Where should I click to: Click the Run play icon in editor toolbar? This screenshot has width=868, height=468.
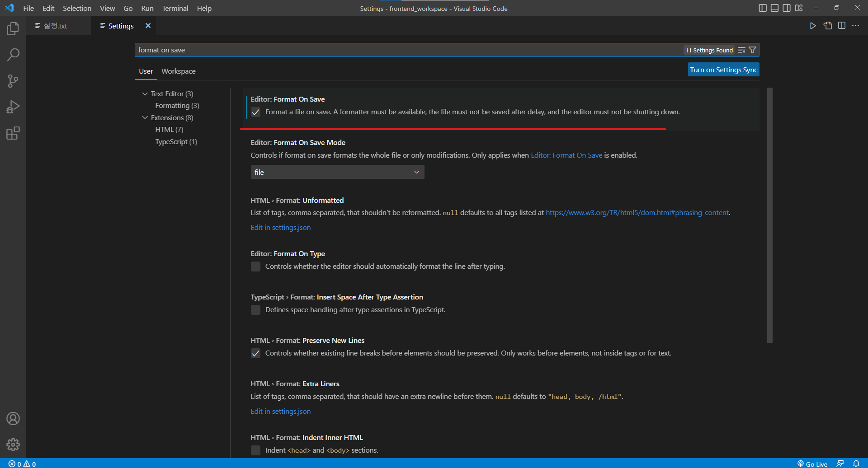pyautogui.click(x=813, y=26)
